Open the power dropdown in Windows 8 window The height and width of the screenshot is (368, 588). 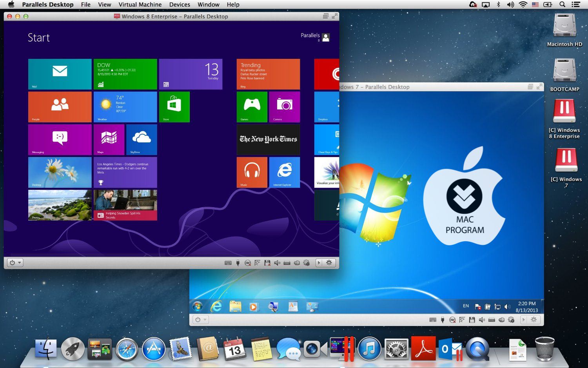15,263
